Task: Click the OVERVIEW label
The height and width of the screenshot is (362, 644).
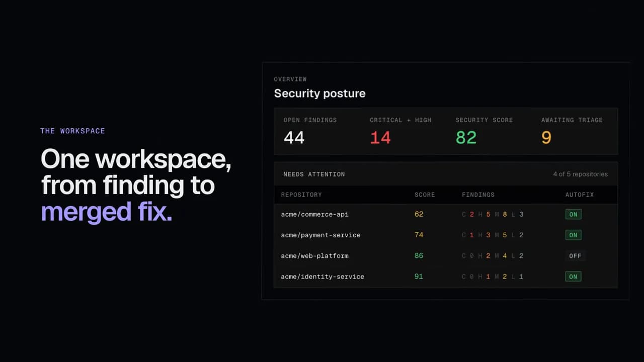Action: point(290,79)
